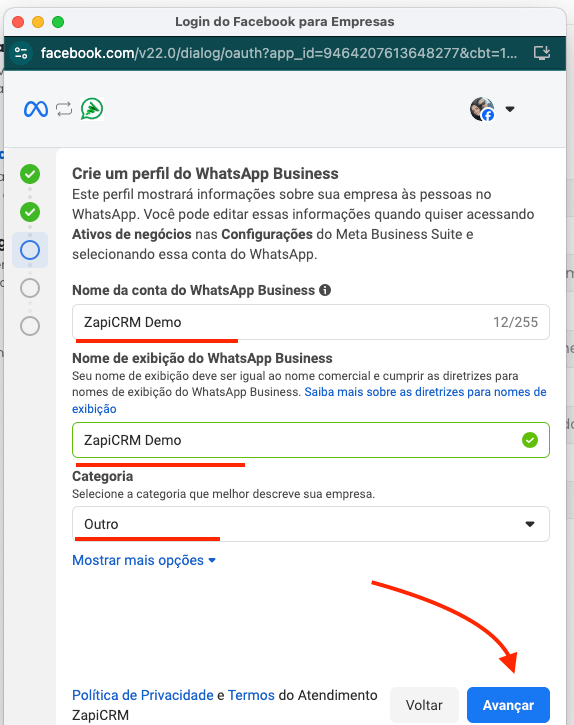Select the current active step circle

30,250
